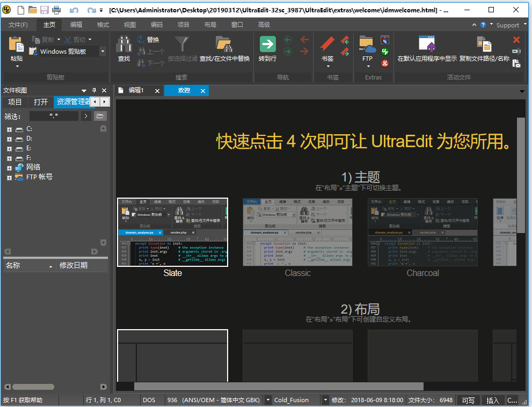
Task: Click the email active file icon
Action: [516, 63]
